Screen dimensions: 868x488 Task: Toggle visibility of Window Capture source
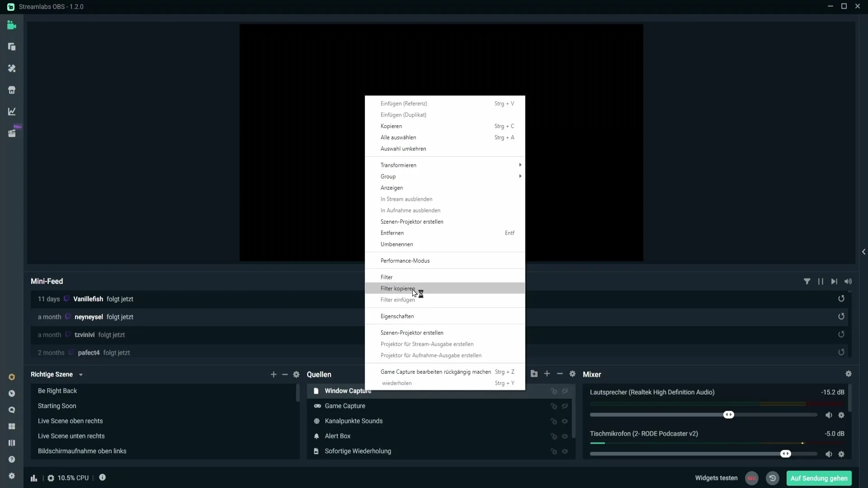click(x=565, y=391)
